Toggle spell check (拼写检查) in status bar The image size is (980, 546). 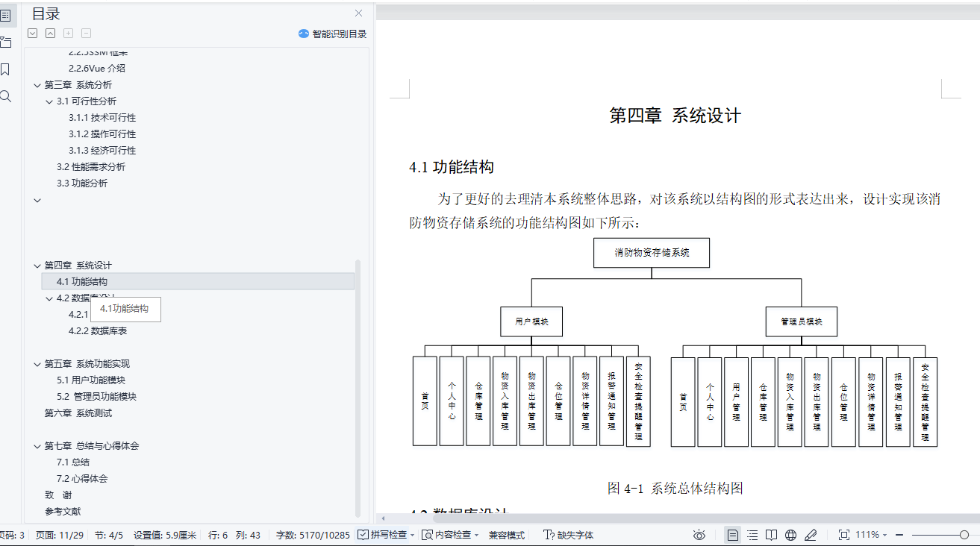383,535
